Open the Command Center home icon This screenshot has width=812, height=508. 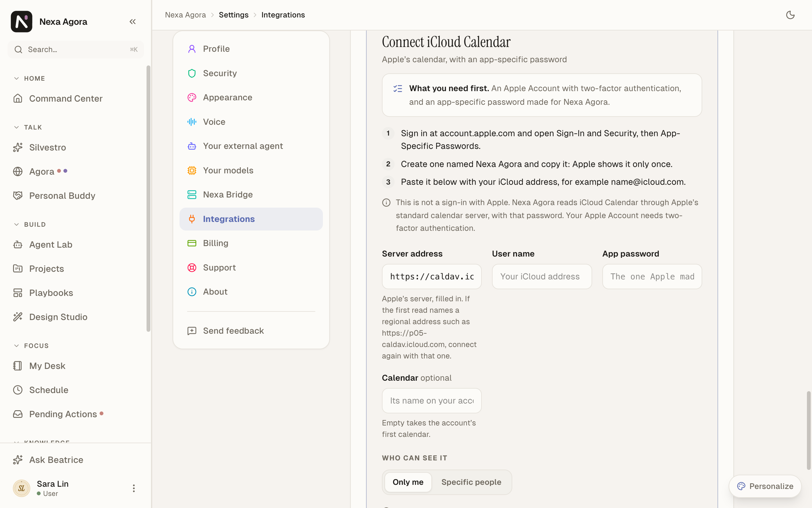[18, 98]
